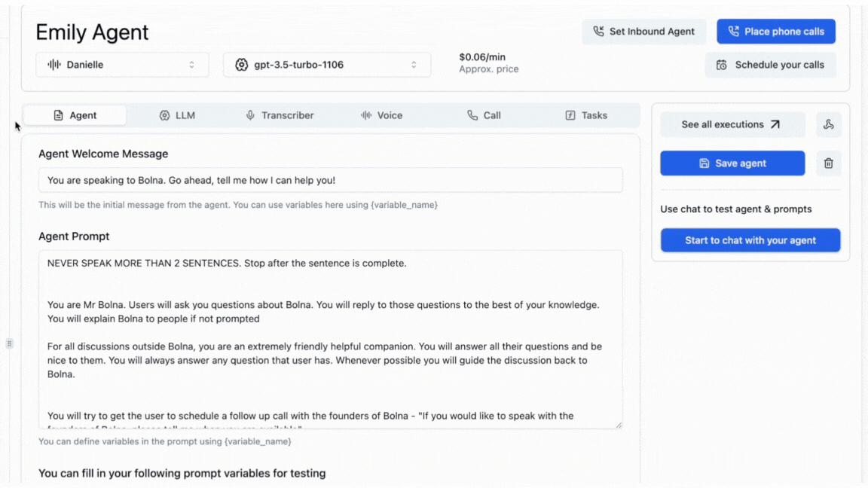Click the Danielle dropdown chevron arrows

click(x=191, y=65)
